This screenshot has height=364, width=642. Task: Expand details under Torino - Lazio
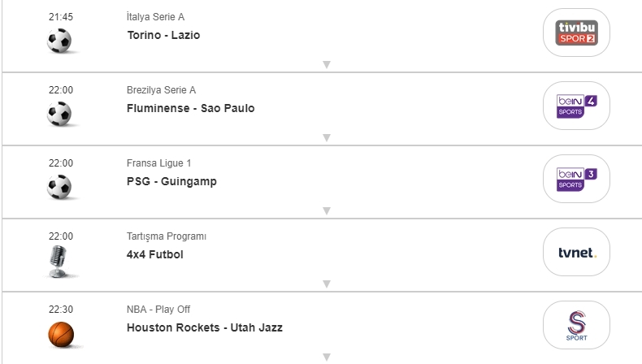click(326, 64)
